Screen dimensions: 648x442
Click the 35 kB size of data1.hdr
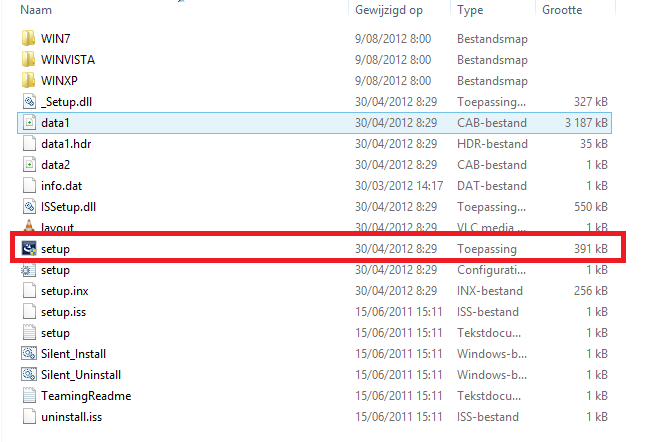pos(593,144)
